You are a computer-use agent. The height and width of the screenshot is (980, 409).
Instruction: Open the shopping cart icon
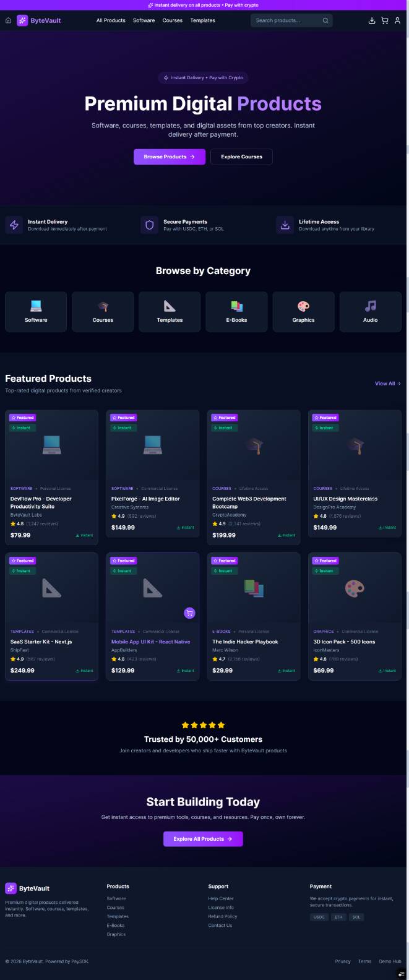(384, 20)
